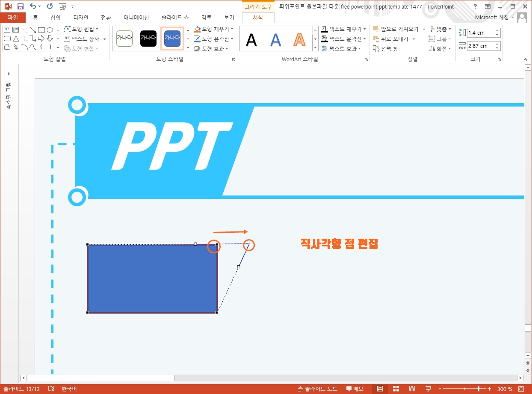This screenshot has height=394, width=532.
Task: Switch to the 홈 tab
Action: click(x=35, y=18)
